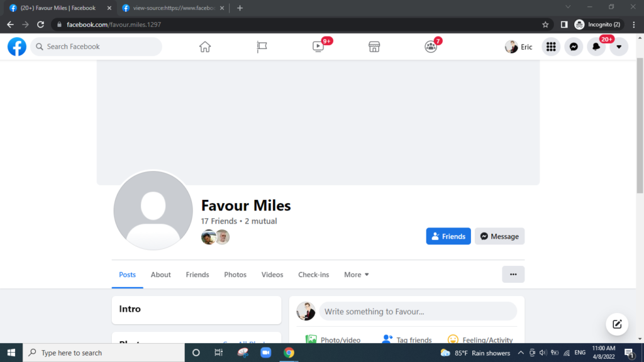Image resolution: width=644 pixels, height=362 pixels.
Task: Click the Message button
Action: click(499, 236)
